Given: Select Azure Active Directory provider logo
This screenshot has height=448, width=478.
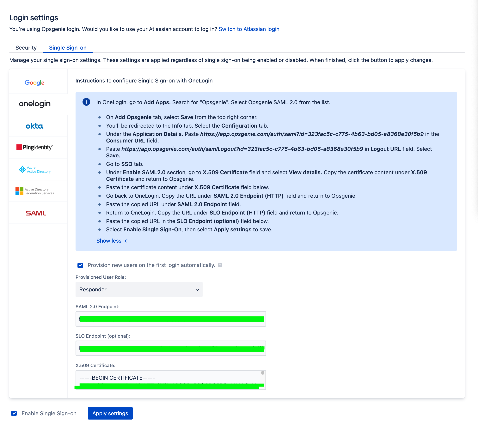Looking at the screenshot, I should tap(35, 169).
